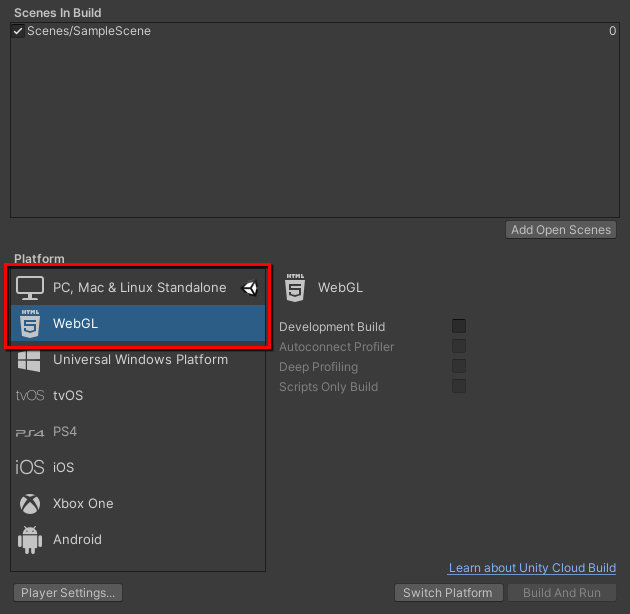Viewport: 630px width, 614px height.
Task: Click the Build And Run button
Action: pyautogui.click(x=562, y=593)
